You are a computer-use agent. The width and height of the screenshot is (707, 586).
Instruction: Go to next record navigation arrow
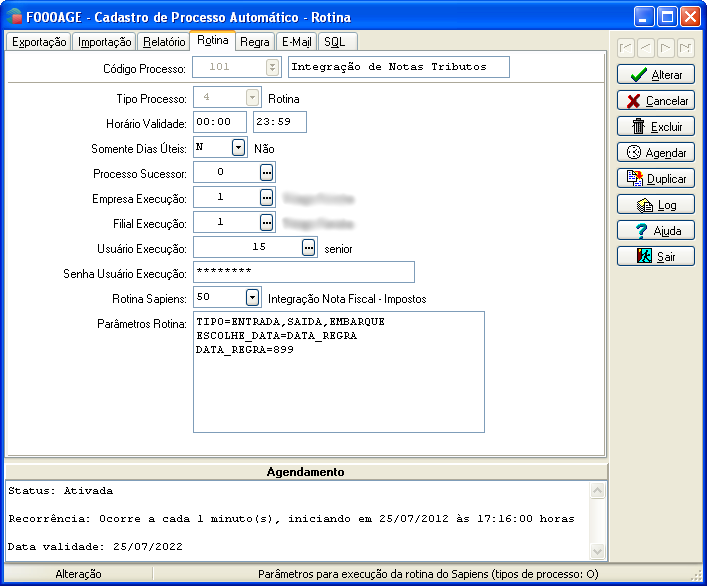(666, 47)
